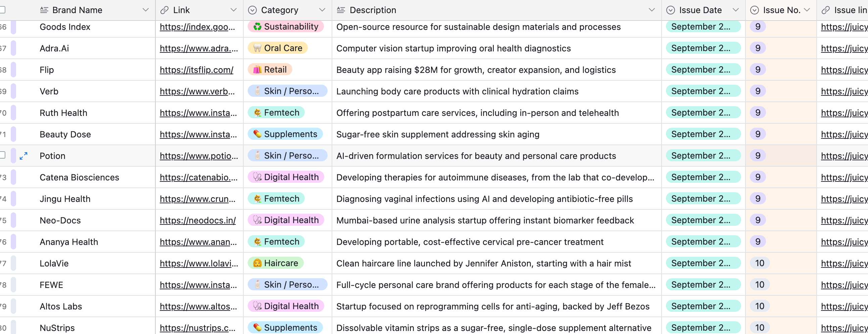Click the Retail tag on Flip

(270, 70)
